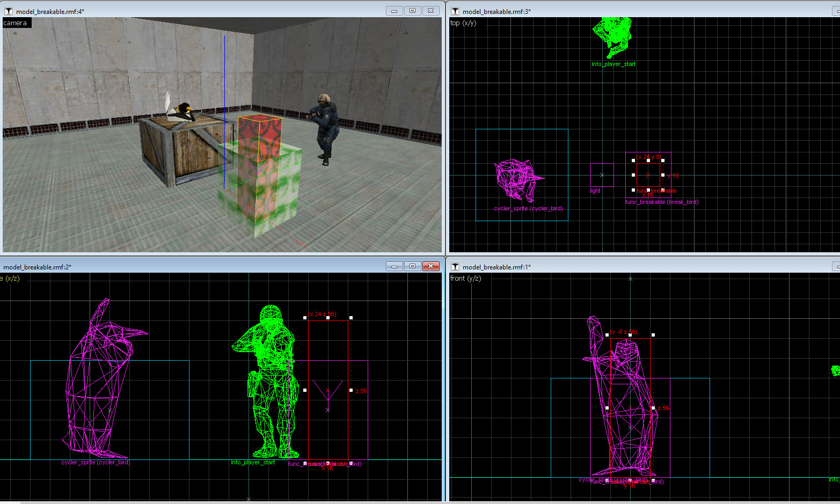Click the Hammer icon on model_breakable.rmf:1 title bar

[455, 266]
